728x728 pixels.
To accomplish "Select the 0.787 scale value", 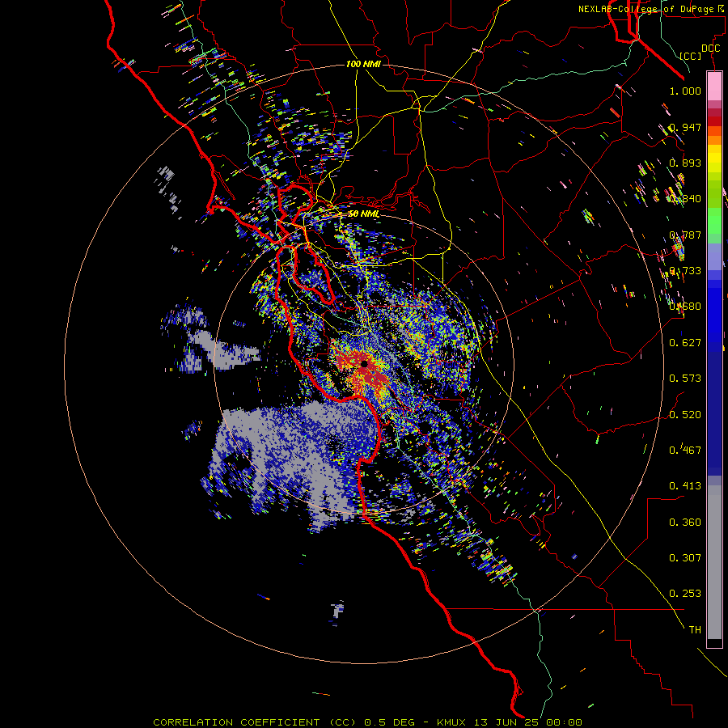I will pyautogui.click(x=685, y=235).
